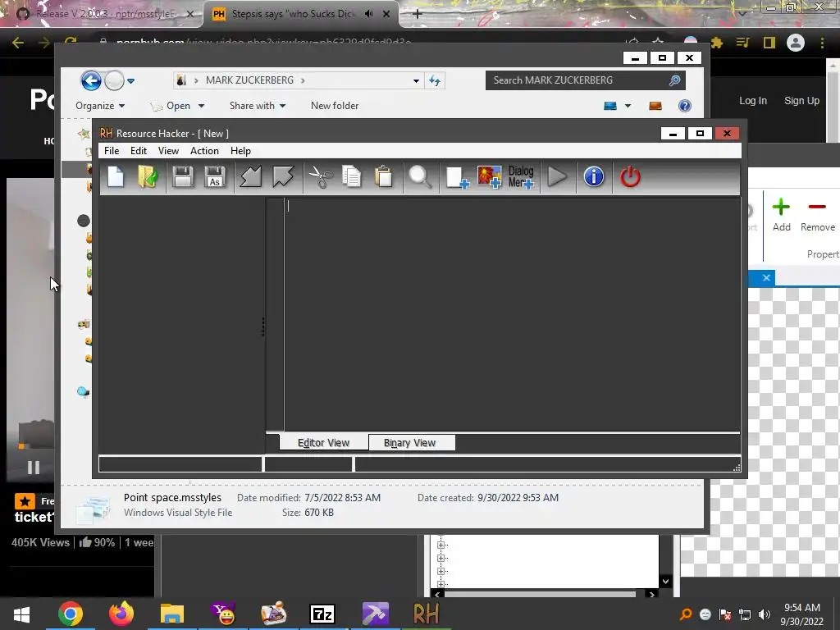The height and width of the screenshot is (630, 840).
Task: Open a new Chrome tab with plus
Action: (x=418, y=14)
